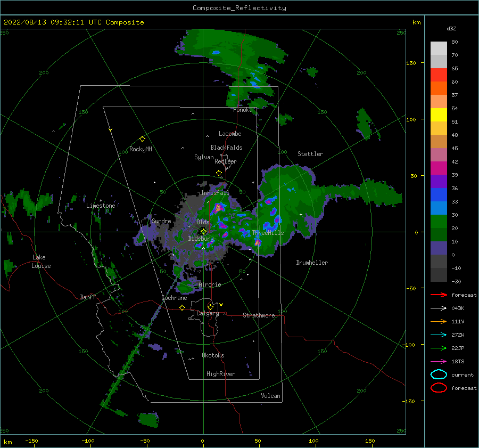The height and width of the screenshot is (448, 479).
Task: Pick the light blue swatch beside 33
Action: [439, 208]
